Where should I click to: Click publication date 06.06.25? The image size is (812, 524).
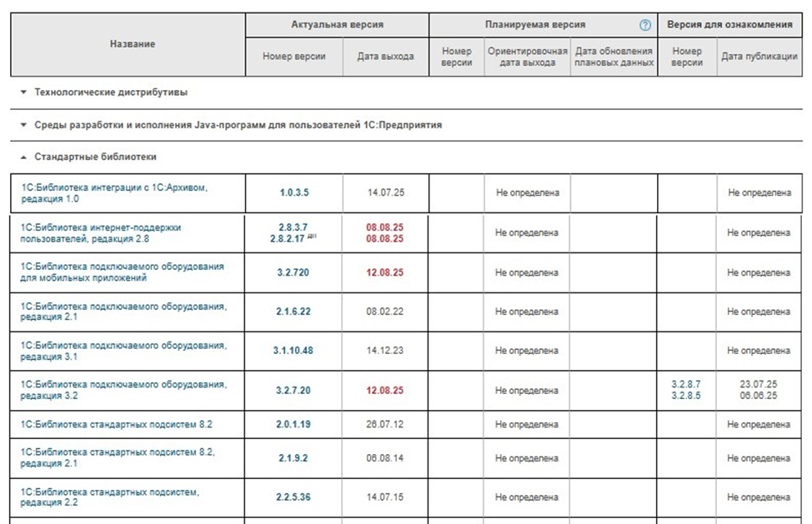click(759, 396)
